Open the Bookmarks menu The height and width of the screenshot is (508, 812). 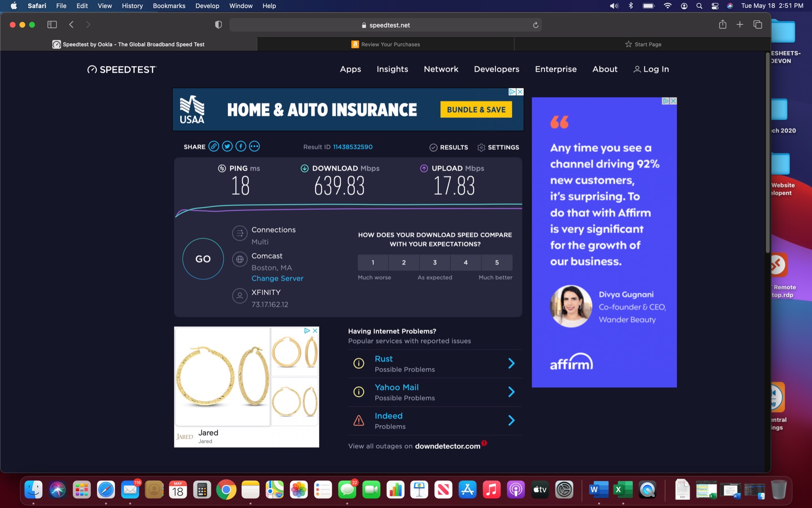point(169,6)
